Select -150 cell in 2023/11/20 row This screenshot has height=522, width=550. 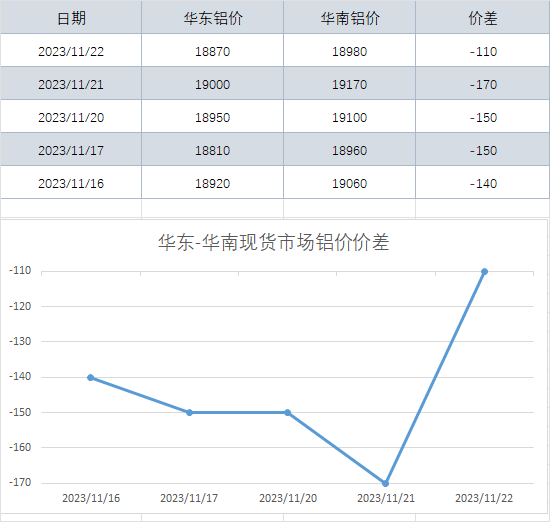(483, 116)
